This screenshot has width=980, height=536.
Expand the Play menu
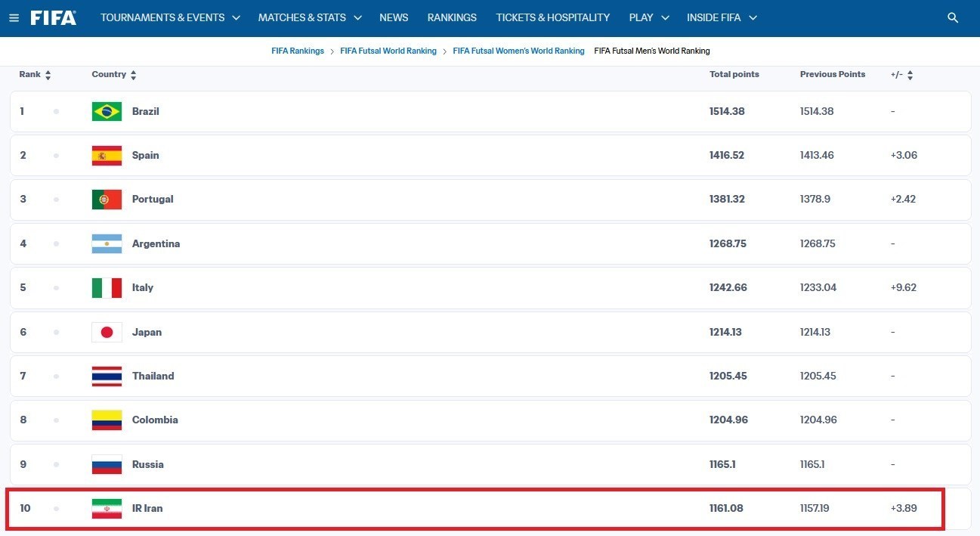pyautogui.click(x=649, y=17)
